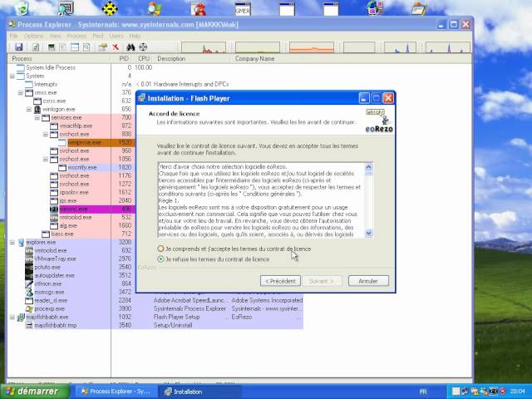This screenshot has width=532, height=399.
Task: Sort by the PID column header
Action: pos(124,58)
